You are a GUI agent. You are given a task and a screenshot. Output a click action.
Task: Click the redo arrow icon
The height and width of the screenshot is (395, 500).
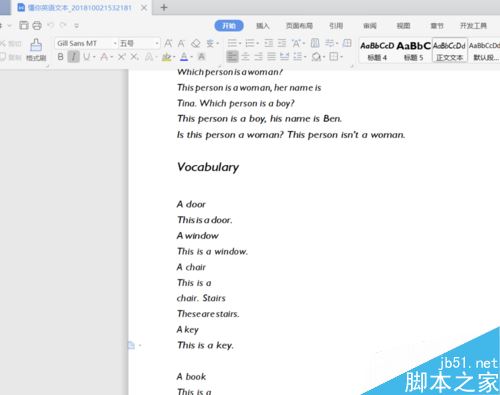(x=63, y=25)
